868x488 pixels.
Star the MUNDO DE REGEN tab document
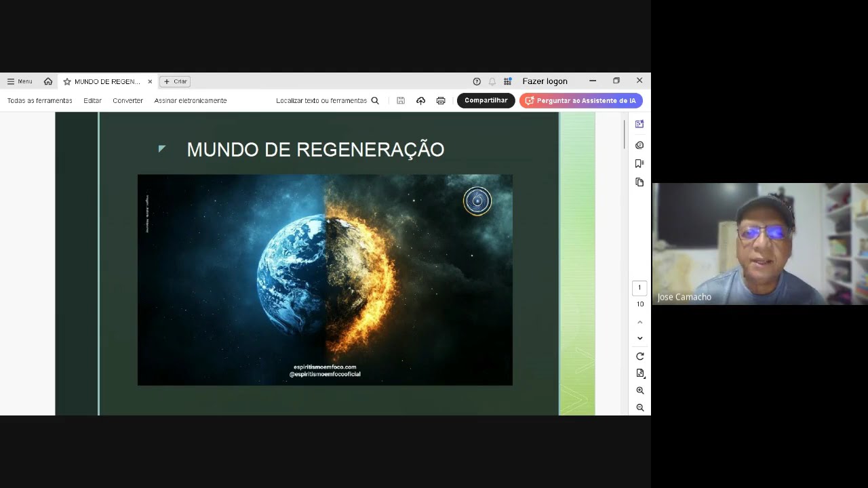tap(67, 81)
